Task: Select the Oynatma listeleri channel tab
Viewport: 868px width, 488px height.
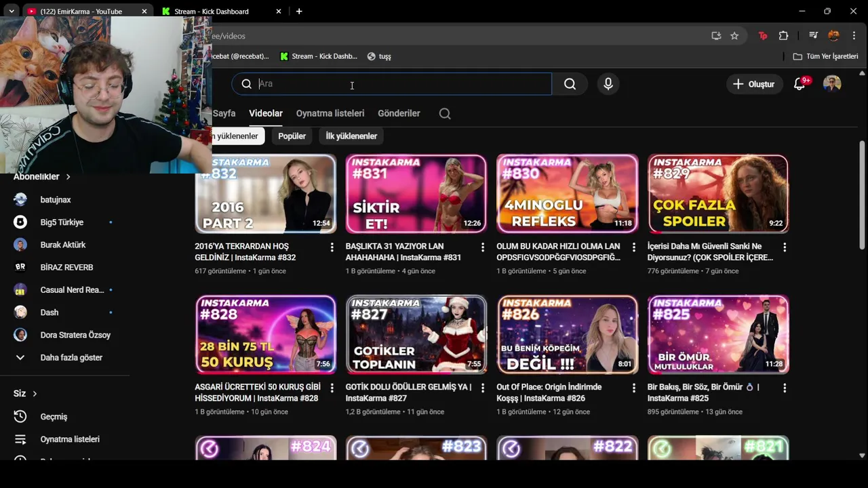Action: pos(330,113)
